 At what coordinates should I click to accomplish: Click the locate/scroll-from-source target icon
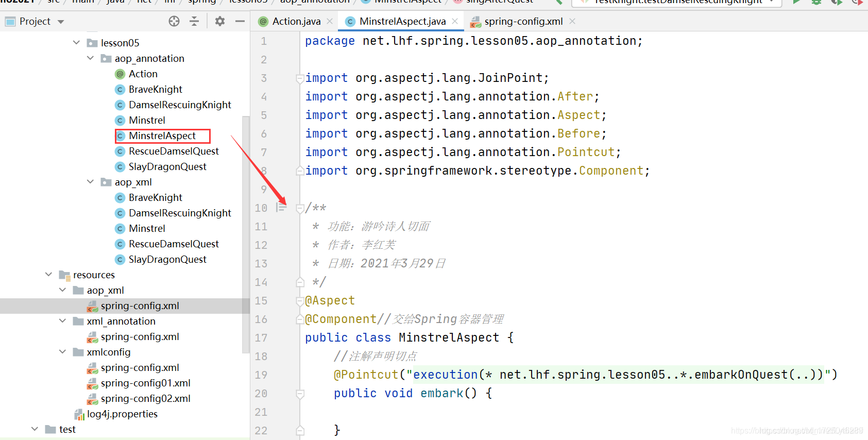point(174,21)
